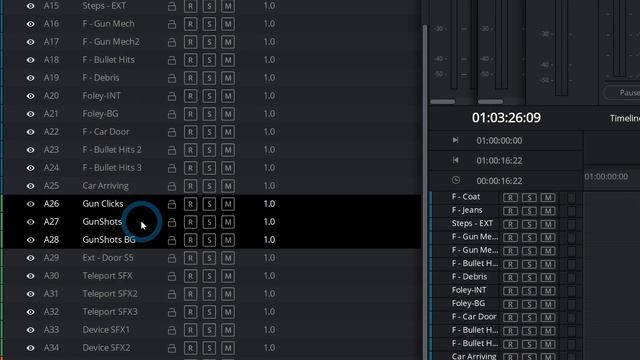Select track name Car Arriving in index
The height and width of the screenshot is (360, 640).
[105, 186]
